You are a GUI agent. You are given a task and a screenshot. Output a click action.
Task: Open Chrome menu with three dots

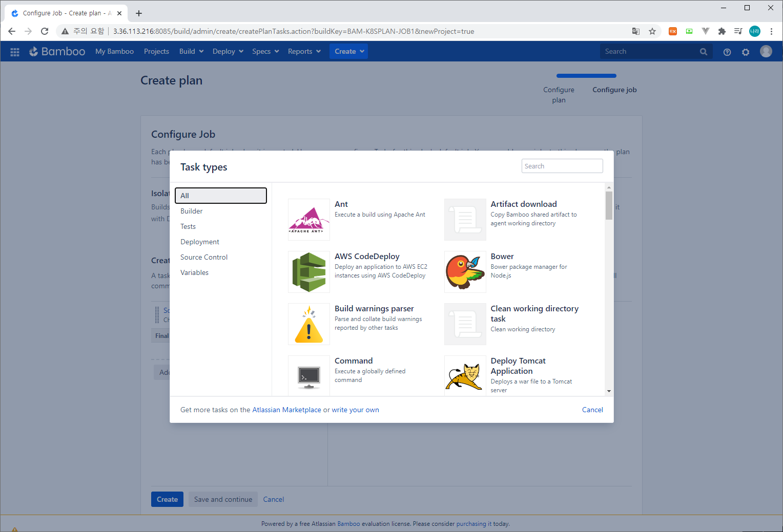[771, 31]
